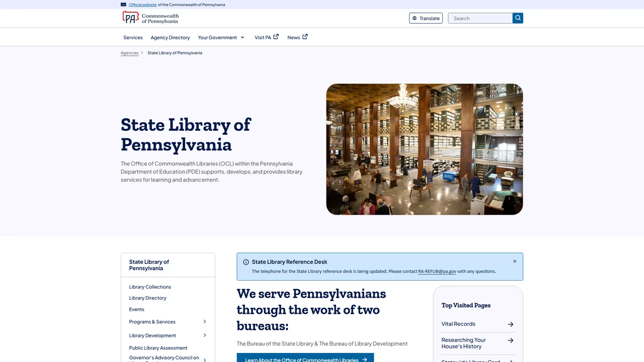This screenshot has height=362, width=644.
Task: Click the Translate button
Action: [426, 18]
